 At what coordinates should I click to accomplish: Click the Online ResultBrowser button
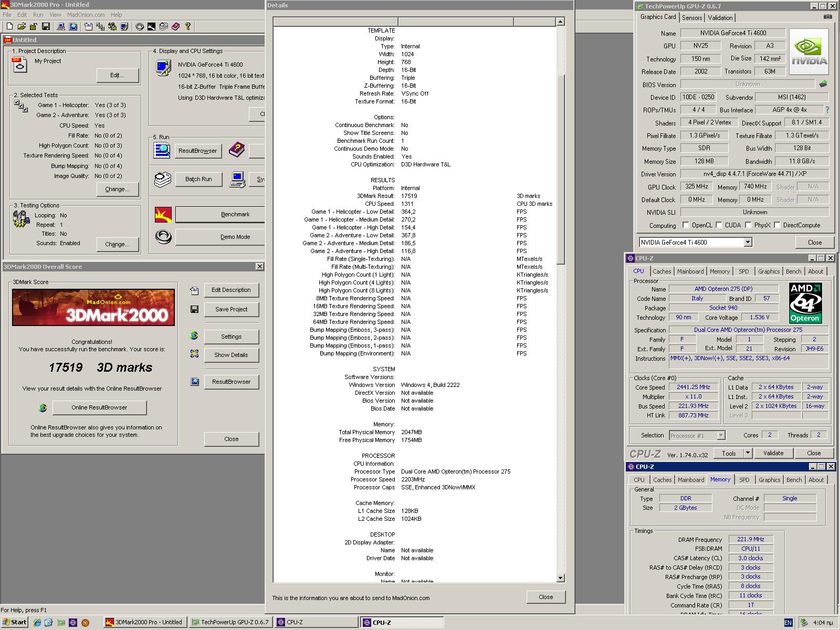(99, 407)
